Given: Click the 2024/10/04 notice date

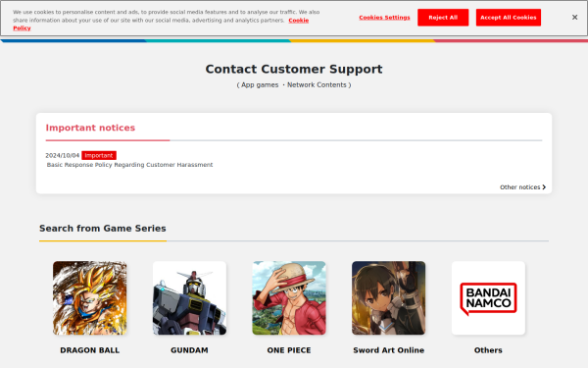Looking at the screenshot, I should [x=63, y=155].
